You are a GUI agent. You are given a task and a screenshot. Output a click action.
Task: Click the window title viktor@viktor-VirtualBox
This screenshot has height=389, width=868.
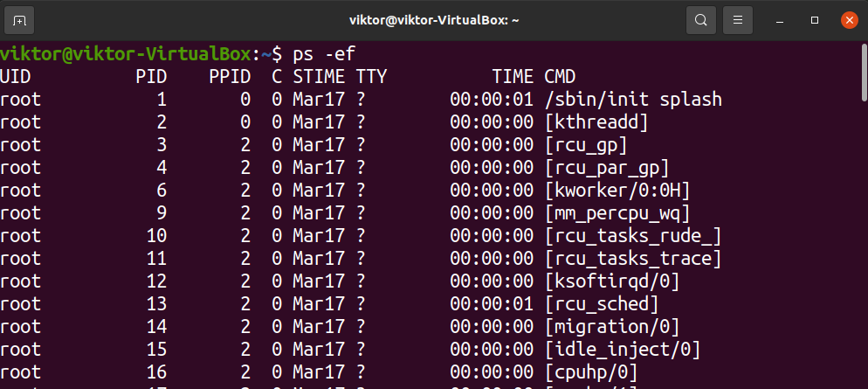pos(434,20)
